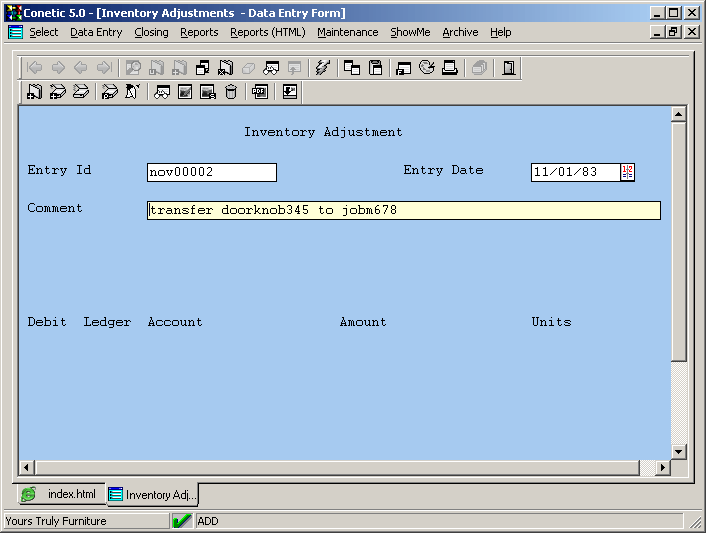The image size is (706, 533).
Task: Open the Reports (HTML) menu
Action: [267, 32]
